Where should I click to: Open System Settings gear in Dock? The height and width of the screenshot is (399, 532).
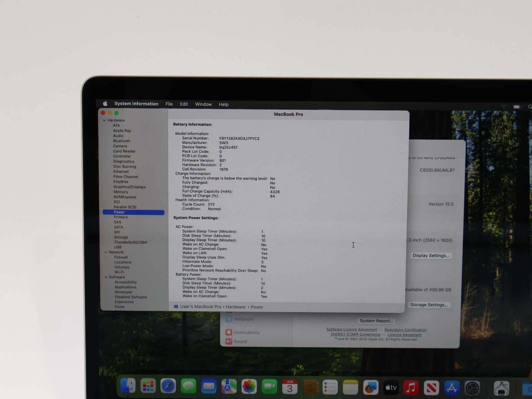[x=472, y=388]
